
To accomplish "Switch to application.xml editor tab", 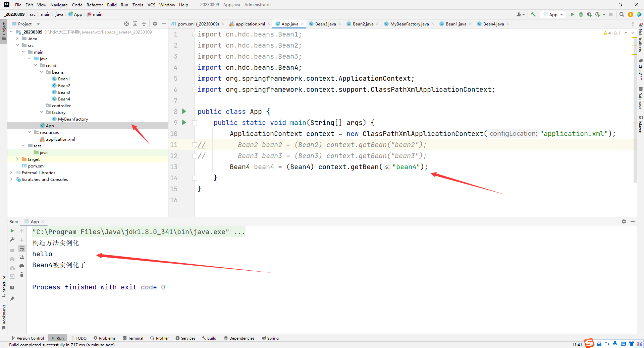I will (250, 24).
